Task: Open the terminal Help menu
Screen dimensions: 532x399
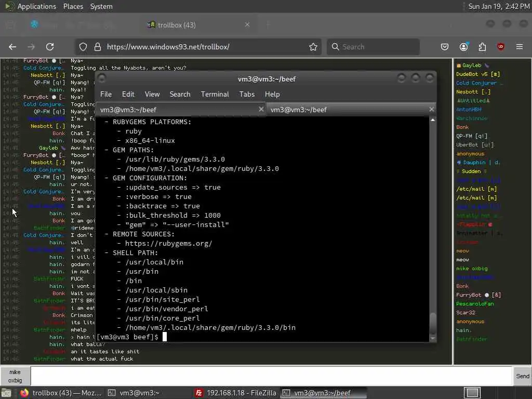Action: (272, 95)
